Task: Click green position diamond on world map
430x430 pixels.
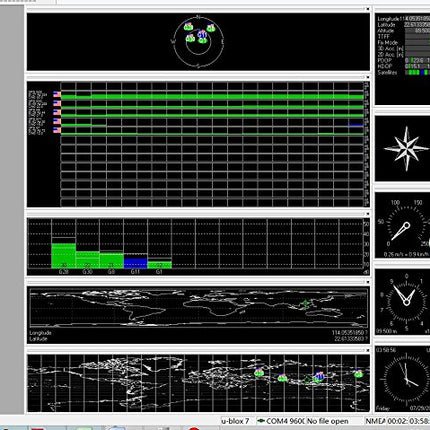Action: pos(305,303)
